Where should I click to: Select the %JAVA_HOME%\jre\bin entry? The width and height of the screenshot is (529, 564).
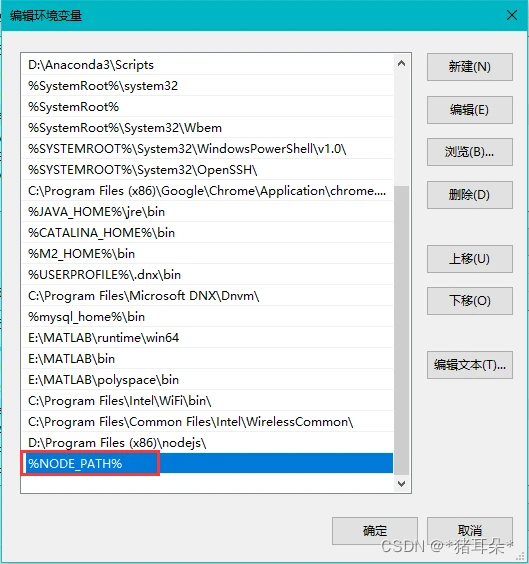tap(208, 212)
